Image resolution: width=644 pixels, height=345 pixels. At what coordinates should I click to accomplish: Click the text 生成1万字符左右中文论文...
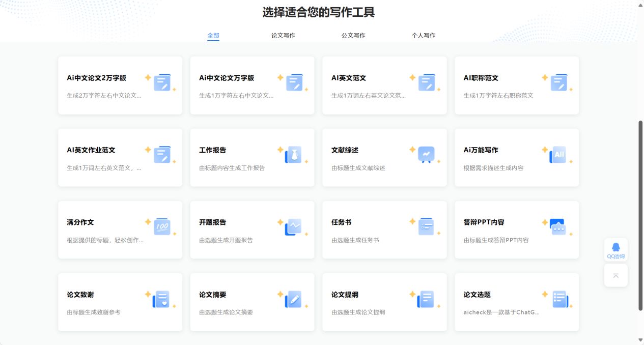click(237, 95)
